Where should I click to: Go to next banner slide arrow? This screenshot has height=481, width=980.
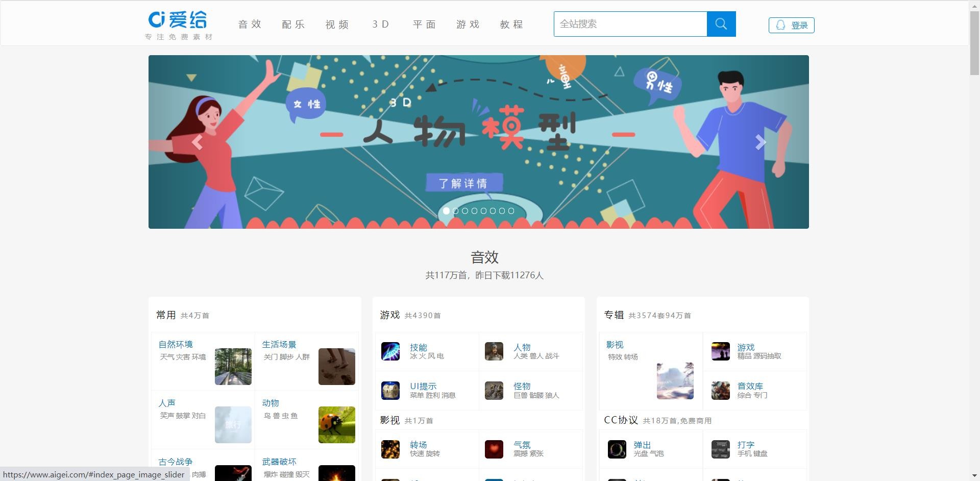pos(761,142)
